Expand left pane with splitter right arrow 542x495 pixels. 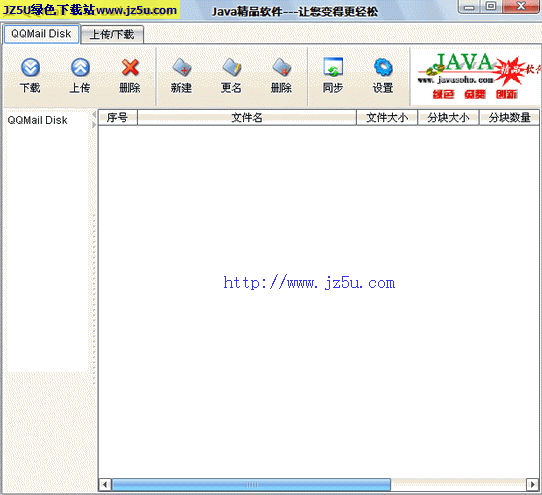click(94, 125)
